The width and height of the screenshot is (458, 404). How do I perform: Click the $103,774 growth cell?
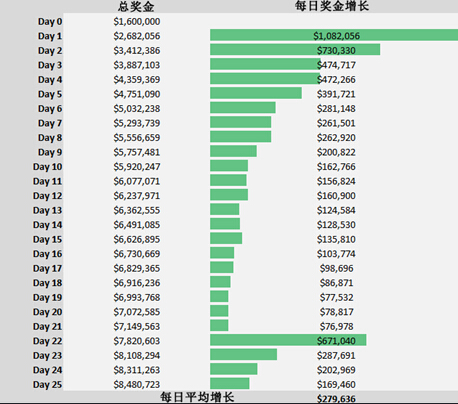pos(336,254)
